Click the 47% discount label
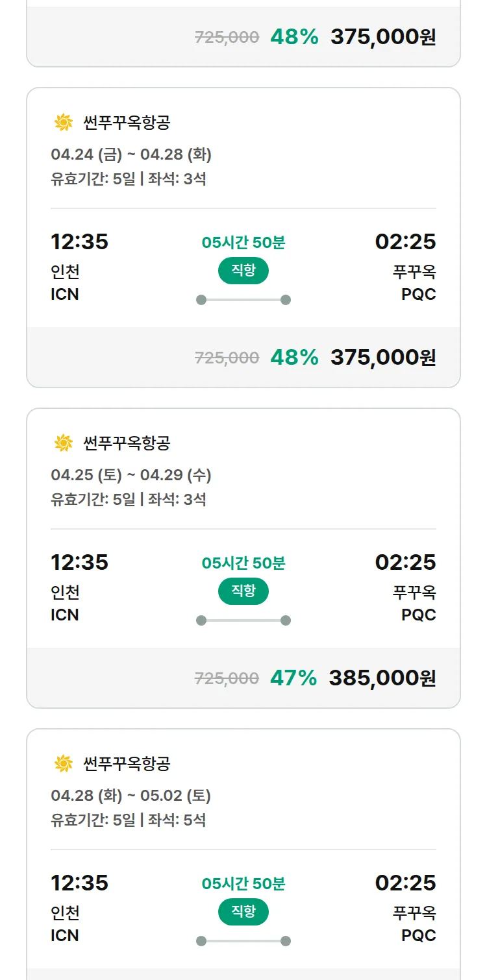The width and height of the screenshot is (487, 980). click(x=293, y=678)
